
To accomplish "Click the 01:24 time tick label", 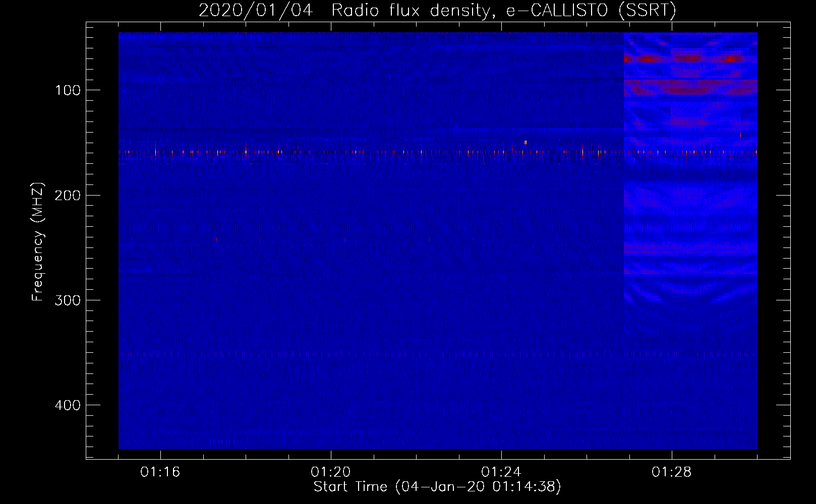I will coord(501,472).
